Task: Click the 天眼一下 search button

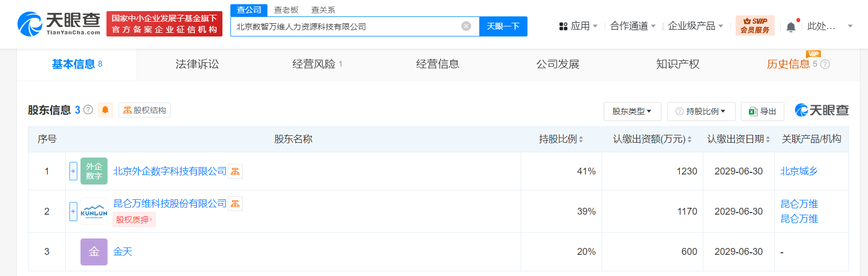Action: click(x=503, y=26)
